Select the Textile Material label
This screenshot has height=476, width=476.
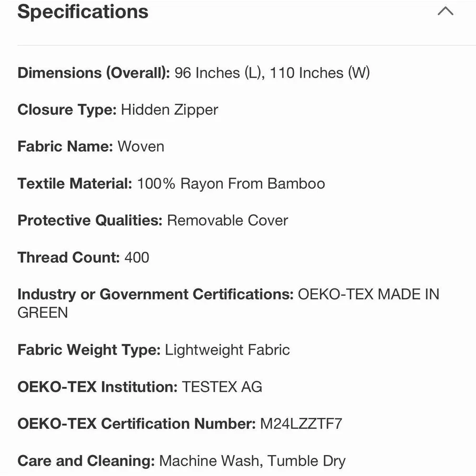coord(75,183)
